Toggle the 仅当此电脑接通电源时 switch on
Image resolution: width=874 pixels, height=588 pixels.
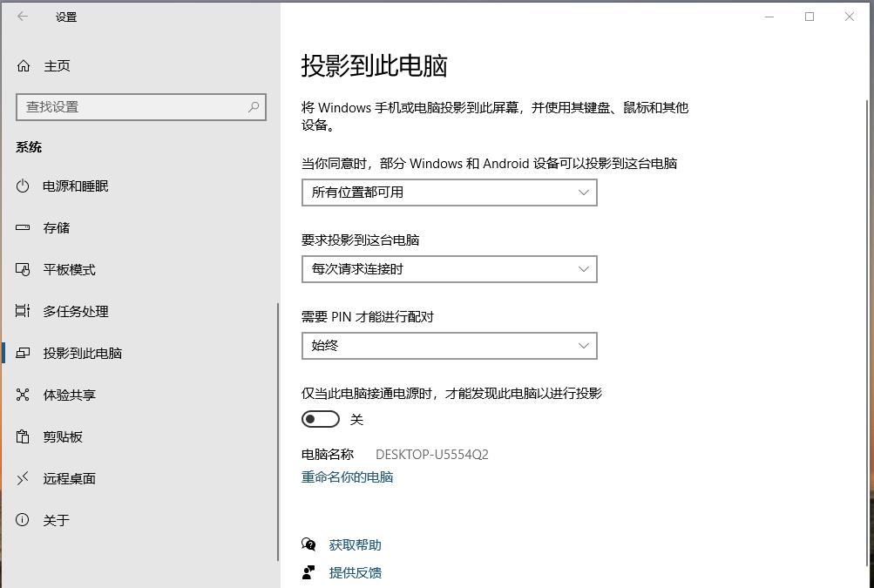(x=320, y=419)
